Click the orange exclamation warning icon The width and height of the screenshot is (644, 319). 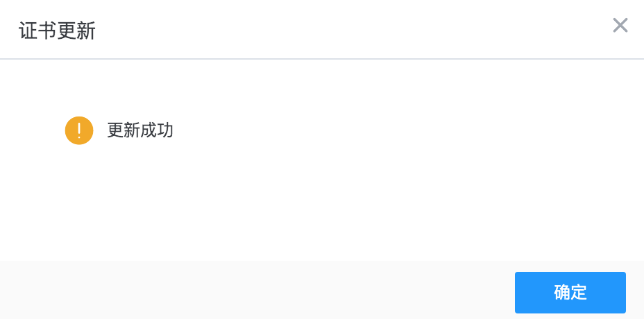(79, 130)
